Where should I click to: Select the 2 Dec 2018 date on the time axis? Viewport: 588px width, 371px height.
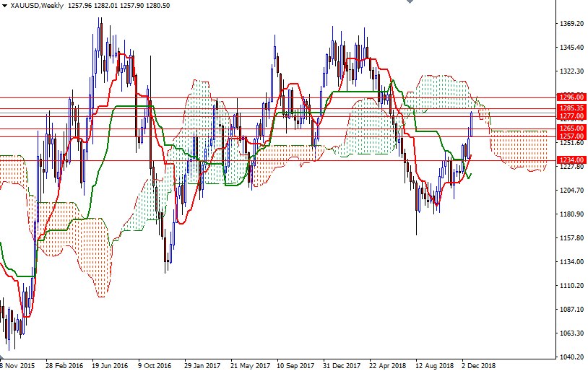[x=480, y=365]
